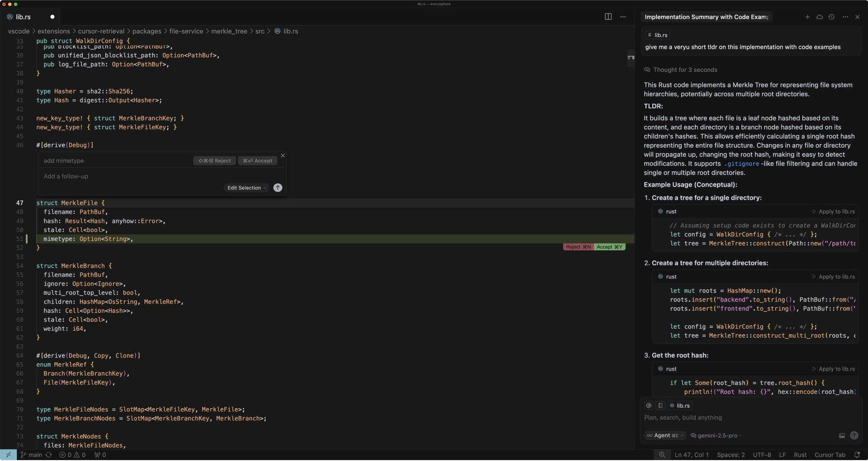Attach an image to the chat
The image size is (868, 461).
(x=842, y=436)
